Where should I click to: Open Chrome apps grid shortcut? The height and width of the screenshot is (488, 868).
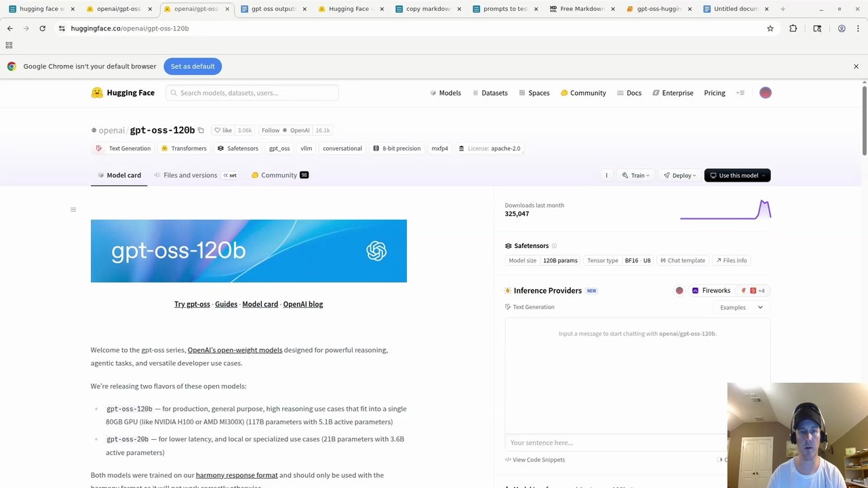(9, 45)
